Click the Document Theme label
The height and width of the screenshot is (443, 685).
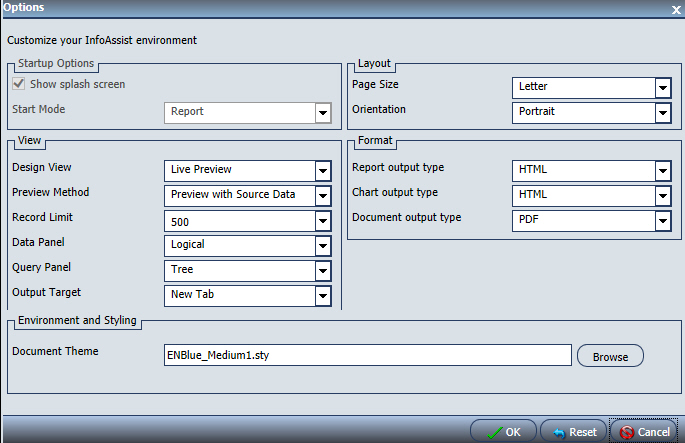pos(55,351)
